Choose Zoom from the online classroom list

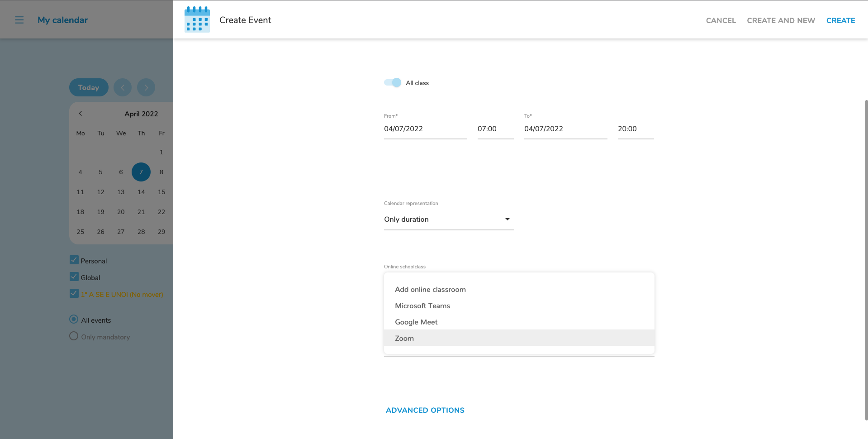click(404, 338)
